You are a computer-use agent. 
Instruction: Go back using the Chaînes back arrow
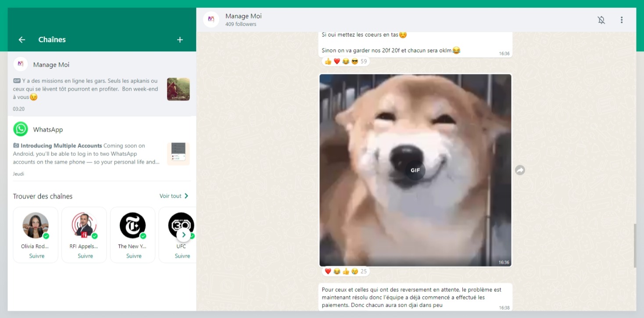pos(21,40)
